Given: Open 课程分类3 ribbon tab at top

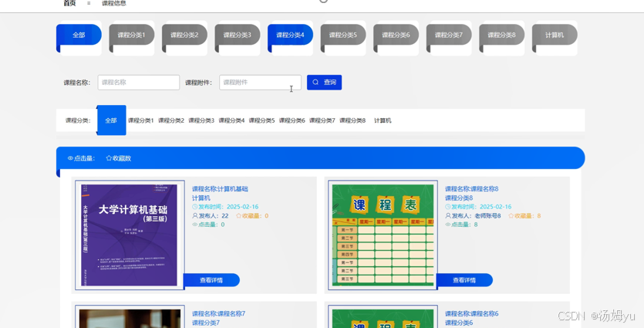Looking at the screenshot, I should tap(238, 35).
